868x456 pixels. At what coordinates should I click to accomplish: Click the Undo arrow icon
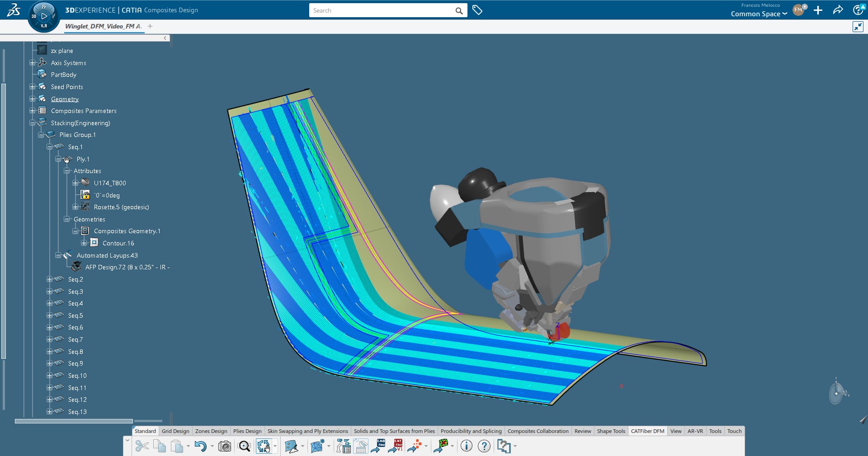click(x=200, y=447)
